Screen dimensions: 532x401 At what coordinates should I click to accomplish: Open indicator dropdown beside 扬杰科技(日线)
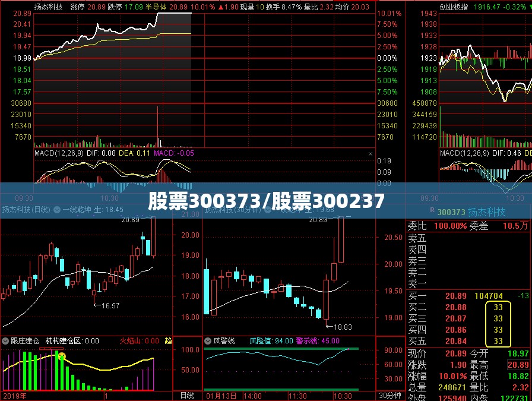pos(57,210)
